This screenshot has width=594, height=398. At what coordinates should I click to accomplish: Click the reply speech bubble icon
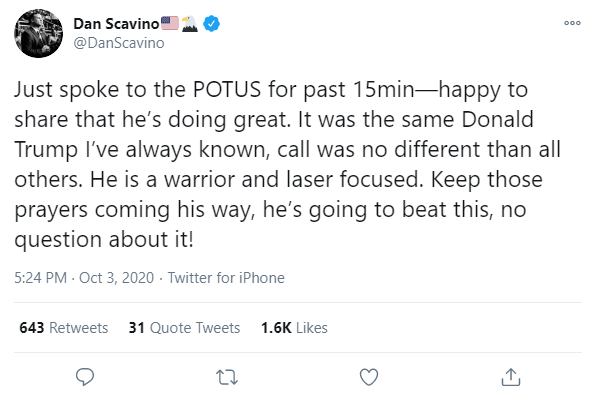(85, 377)
